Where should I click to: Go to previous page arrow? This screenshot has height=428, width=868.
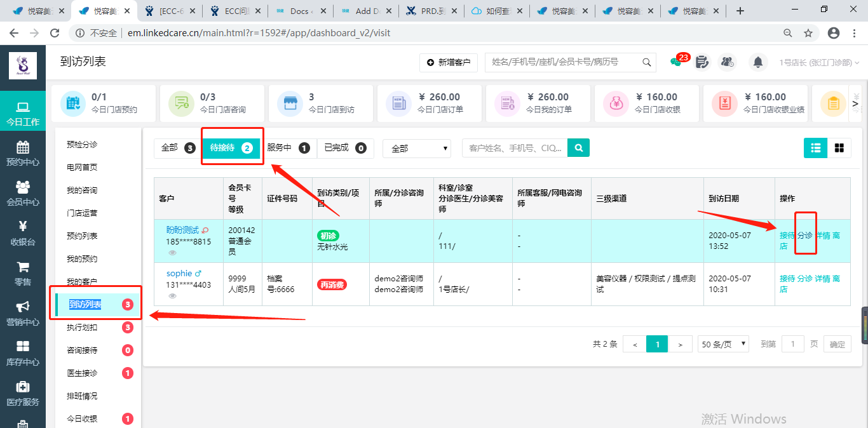click(634, 344)
